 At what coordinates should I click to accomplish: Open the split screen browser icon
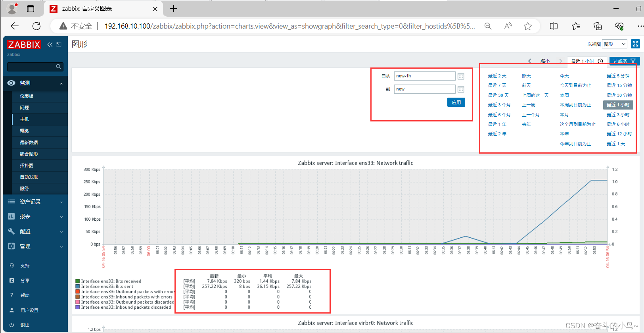point(554,26)
